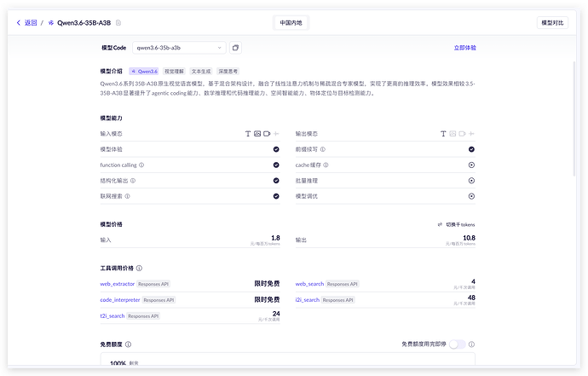Viewport: 588px width, 376px height.
Task: Open the 模型 Code dropdown qwen3.6-35b-a3b
Action: tap(179, 48)
